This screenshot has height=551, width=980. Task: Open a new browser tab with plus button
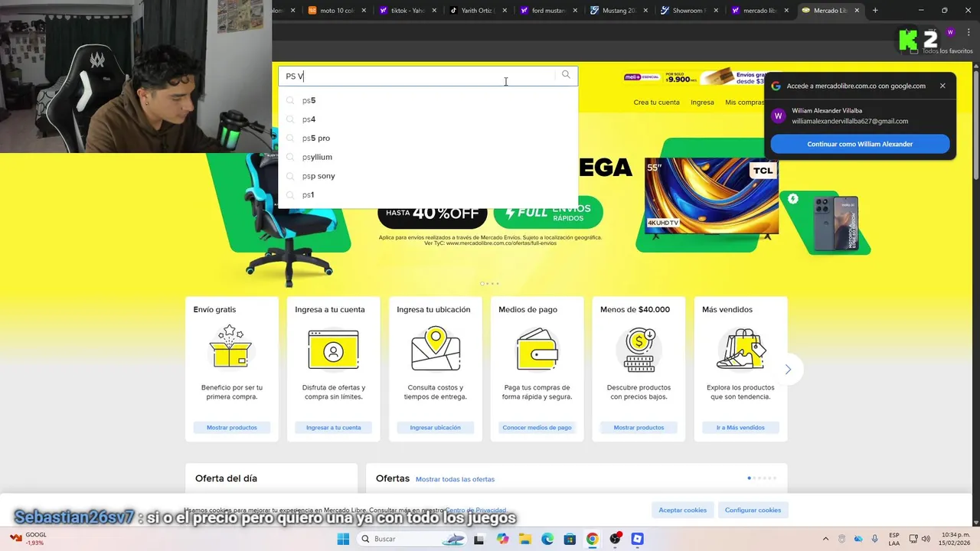click(x=875, y=11)
